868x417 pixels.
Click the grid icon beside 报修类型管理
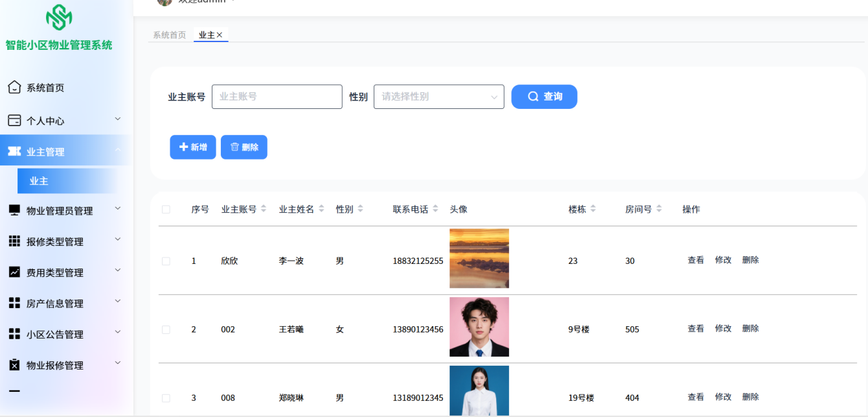tap(14, 241)
